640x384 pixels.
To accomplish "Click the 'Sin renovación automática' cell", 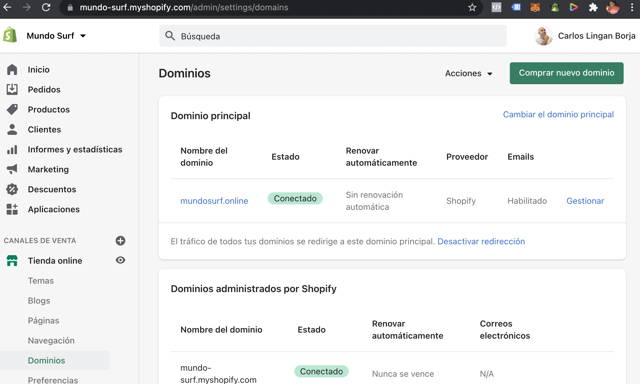I will [374, 201].
